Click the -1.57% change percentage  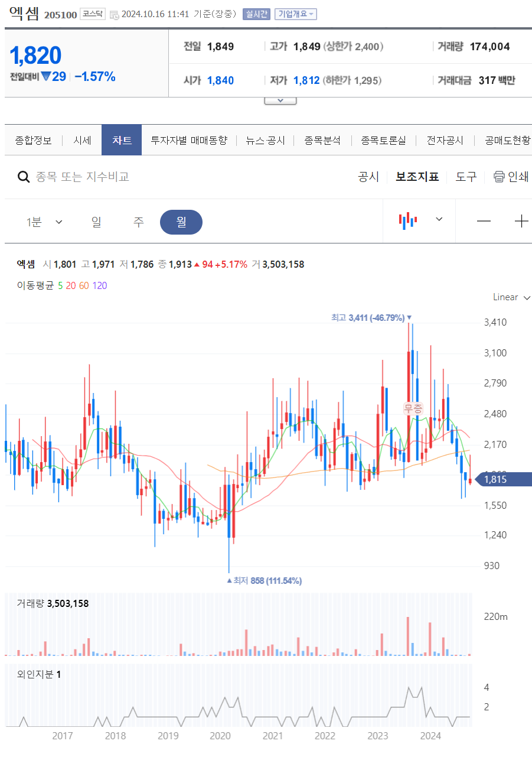pyautogui.click(x=95, y=76)
